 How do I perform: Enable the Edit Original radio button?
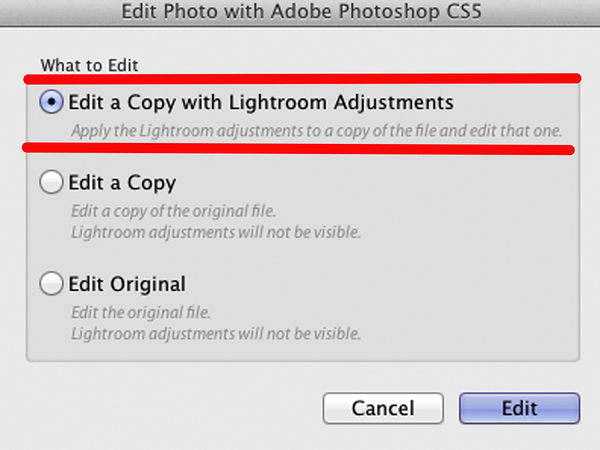click(x=51, y=284)
